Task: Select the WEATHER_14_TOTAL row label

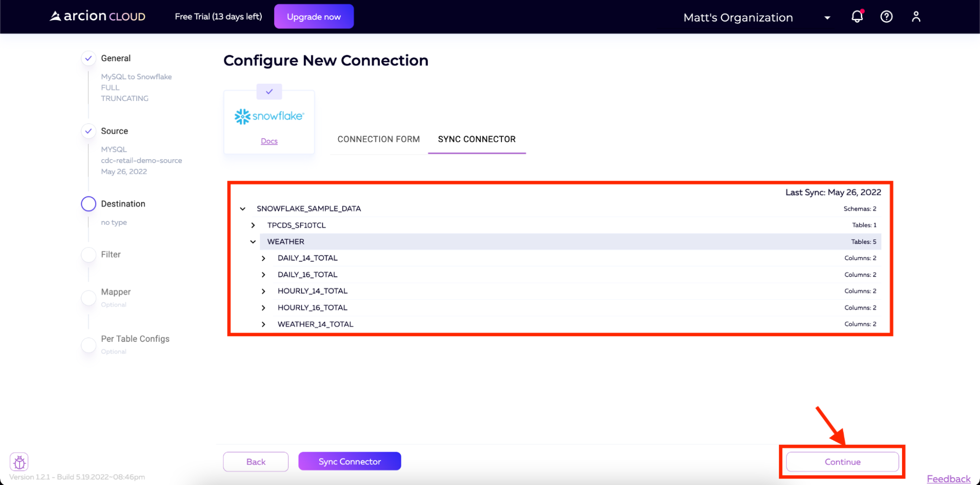Action: (x=315, y=324)
